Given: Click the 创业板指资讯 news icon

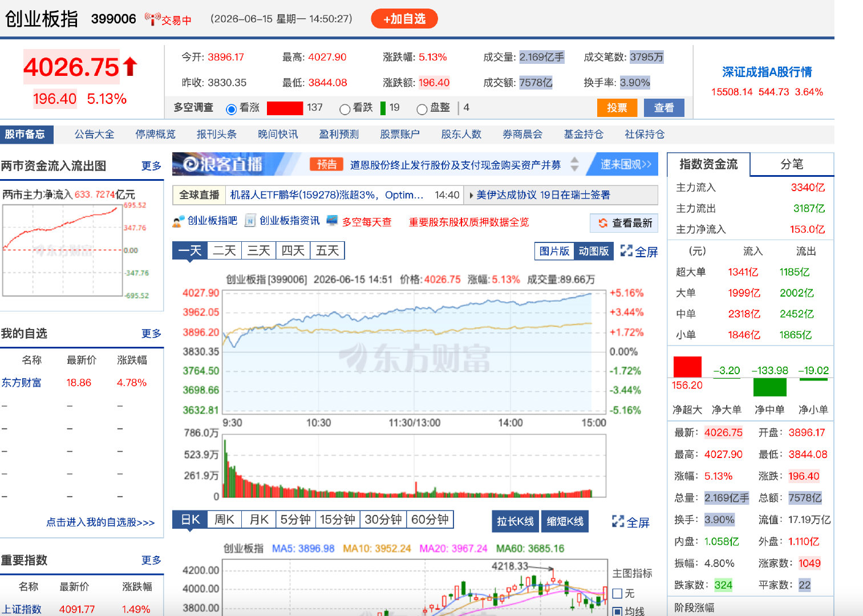Looking at the screenshot, I should click(x=250, y=221).
